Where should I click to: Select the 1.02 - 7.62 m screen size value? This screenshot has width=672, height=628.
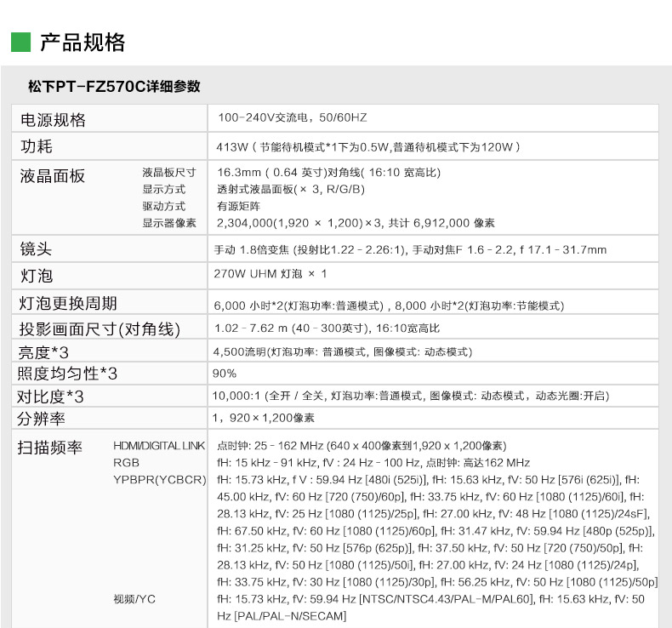click(327, 328)
